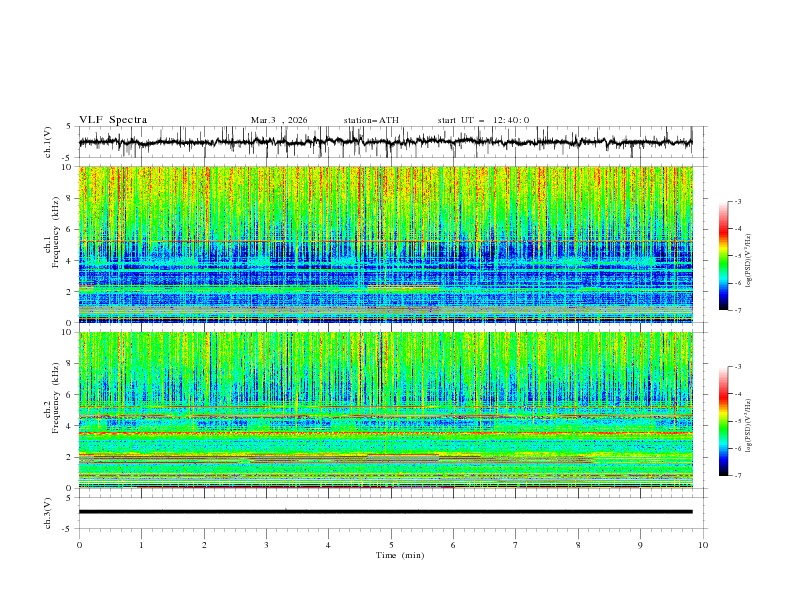This screenshot has width=792, height=612.
Task: Click inside the ch.2 spectrogram panel
Action: point(385,410)
